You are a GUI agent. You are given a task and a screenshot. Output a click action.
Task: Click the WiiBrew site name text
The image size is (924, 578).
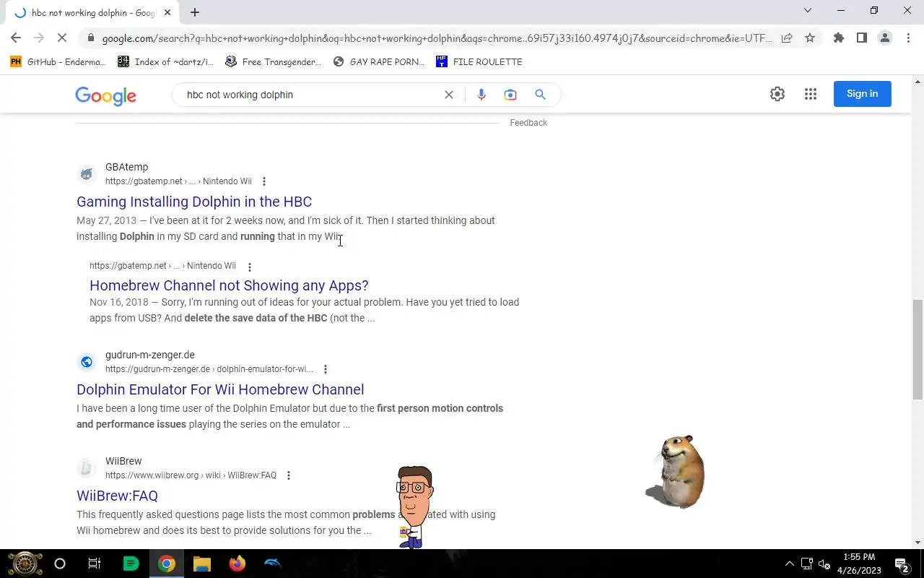click(123, 461)
